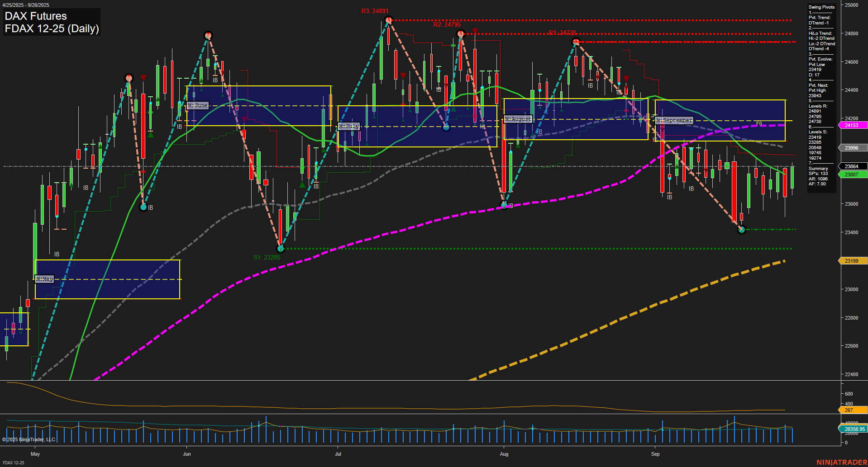Click the green 23807 last price marker
This screenshot has height=467, width=868.
853,175
